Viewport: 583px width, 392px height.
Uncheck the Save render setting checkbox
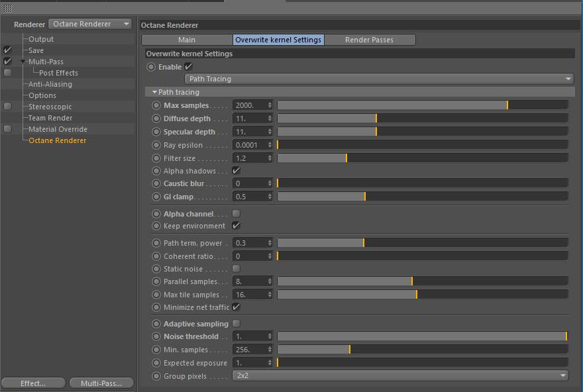pos(7,50)
